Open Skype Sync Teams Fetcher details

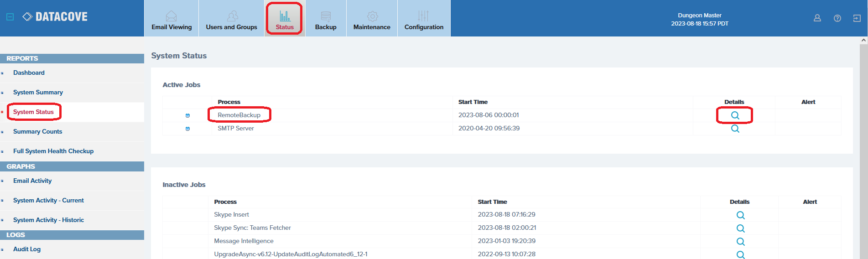(740, 228)
